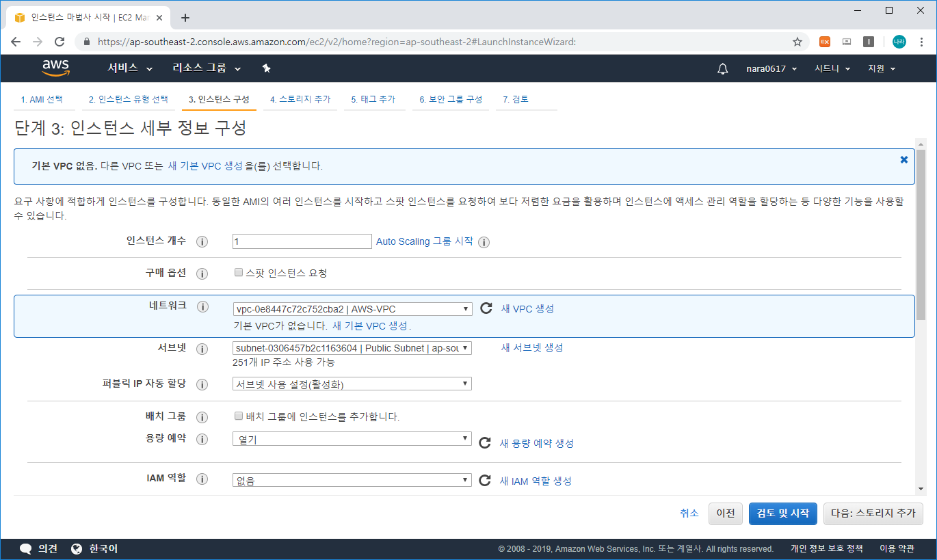Reload the browser page
The width and height of the screenshot is (937, 560).
click(x=60, y=42)
